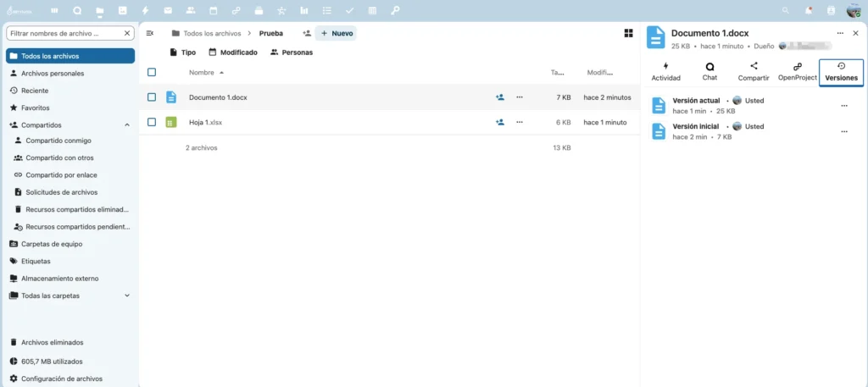Open the Calendar app in top bar
The image size is (868, 387).
(x=213, y=10)
